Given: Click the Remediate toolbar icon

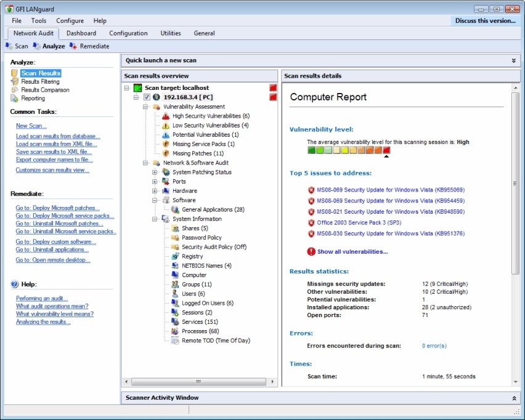Looking at the screenshot, I should (73, 46).
